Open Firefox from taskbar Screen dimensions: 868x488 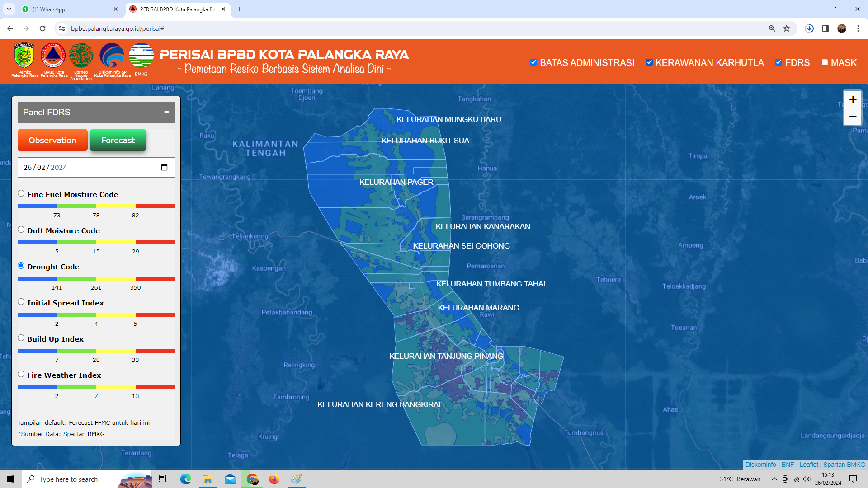[274, 479]
